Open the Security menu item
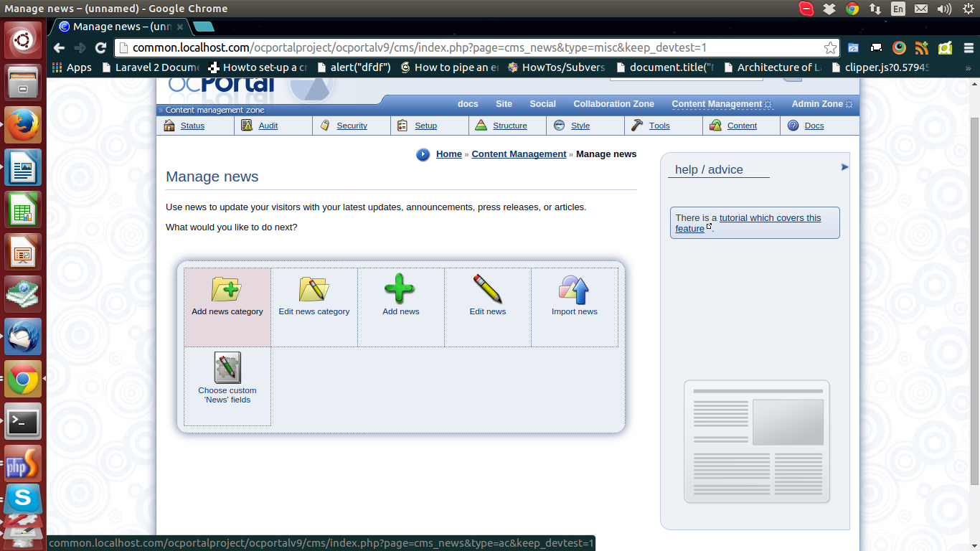Viewport: 980px width, 551px height. (x=352, y=126)
